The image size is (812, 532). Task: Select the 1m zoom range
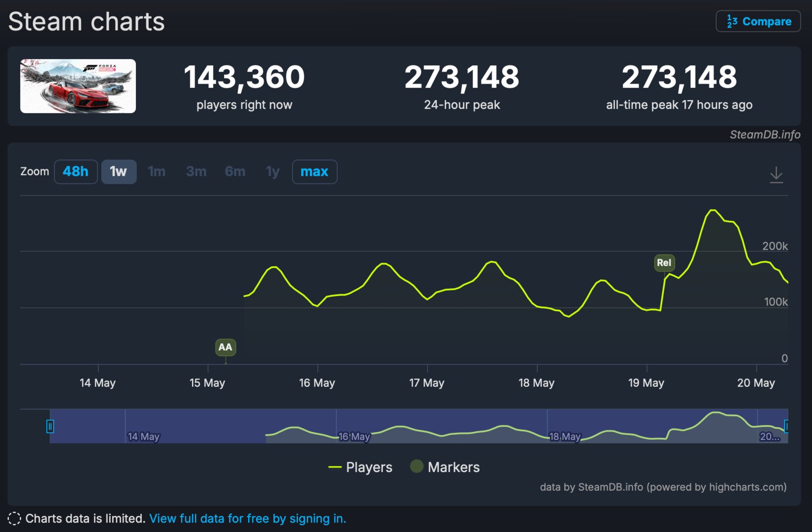(x=157, y=171)
